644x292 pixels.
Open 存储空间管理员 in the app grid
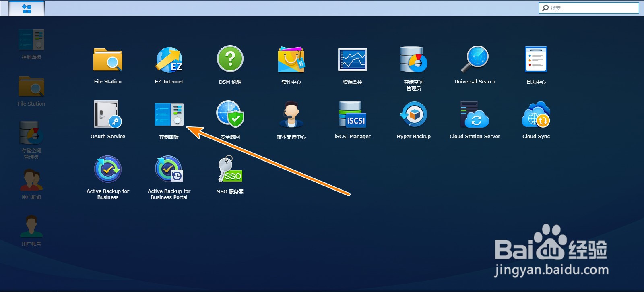tap(414, 60)
